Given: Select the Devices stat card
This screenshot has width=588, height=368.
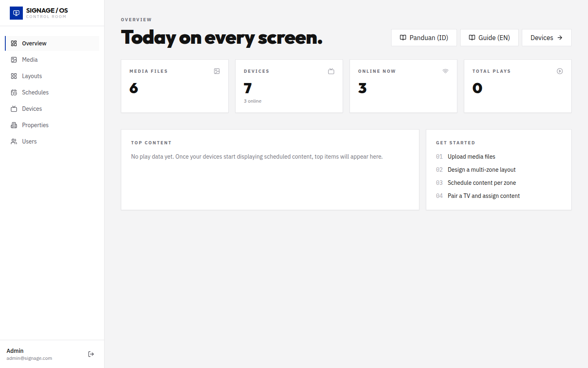Looking at the screenshot, I should click(289, 86).
